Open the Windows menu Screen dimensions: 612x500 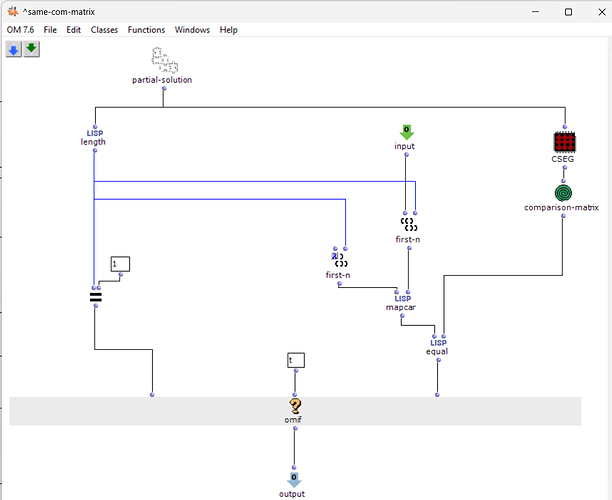[192, 30]
